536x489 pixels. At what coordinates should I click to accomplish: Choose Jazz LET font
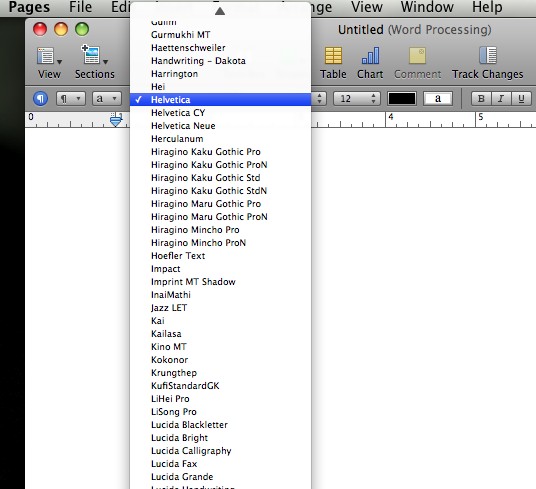(220, 308)
